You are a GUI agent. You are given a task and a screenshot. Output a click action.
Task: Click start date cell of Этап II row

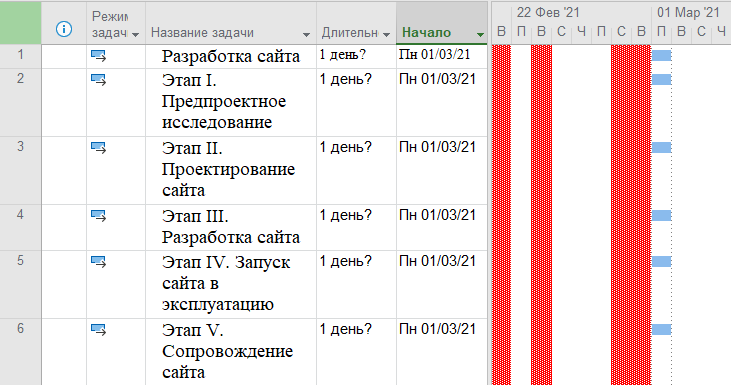pos(441,171)
